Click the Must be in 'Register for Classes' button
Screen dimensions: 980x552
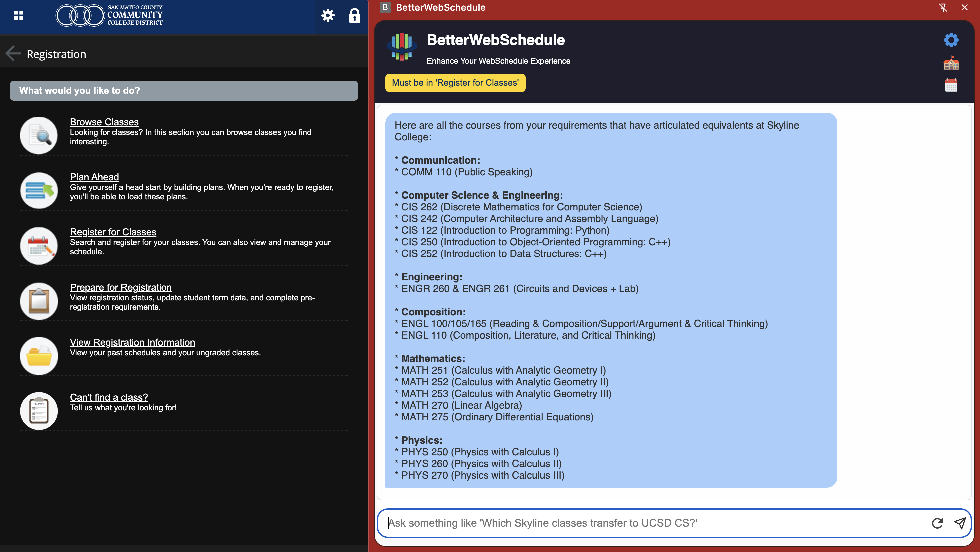click(x=455, y=83)
